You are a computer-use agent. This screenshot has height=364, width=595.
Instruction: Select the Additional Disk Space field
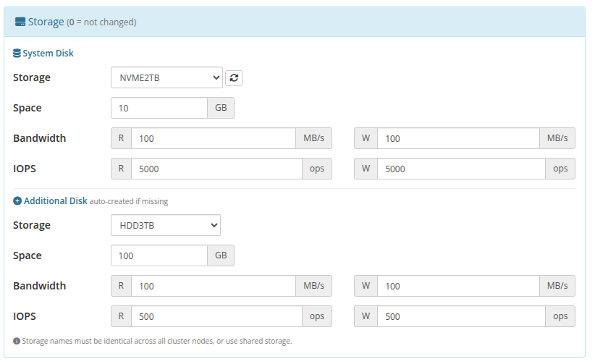pos(159,255)
